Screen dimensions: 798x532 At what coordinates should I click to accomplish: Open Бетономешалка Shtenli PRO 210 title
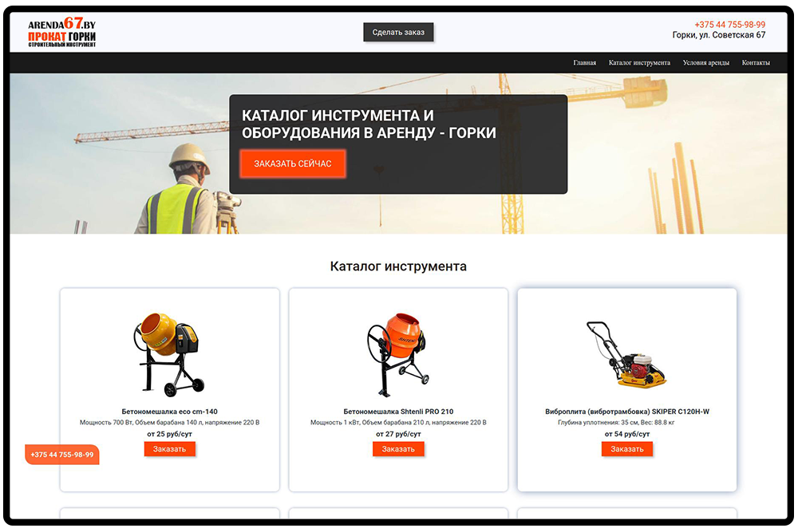[398, 412]
